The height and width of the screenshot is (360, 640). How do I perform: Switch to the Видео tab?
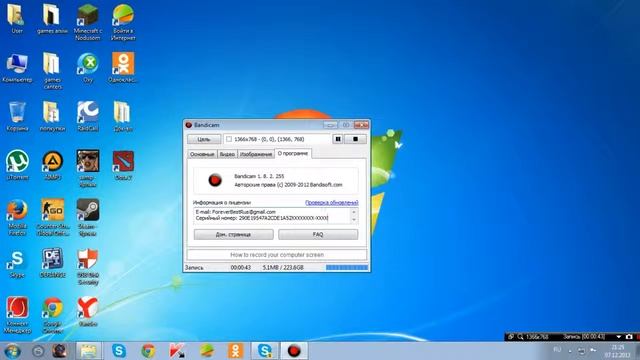(x=227, y=154)
